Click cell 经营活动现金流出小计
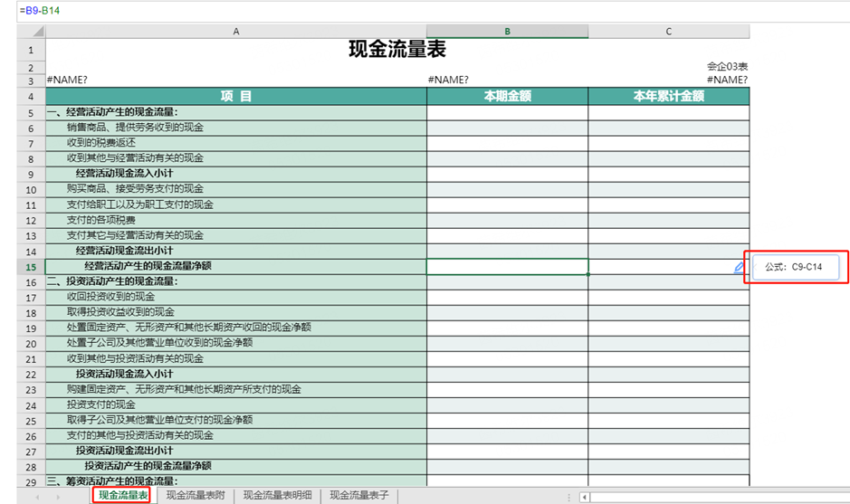 point(236,251)
